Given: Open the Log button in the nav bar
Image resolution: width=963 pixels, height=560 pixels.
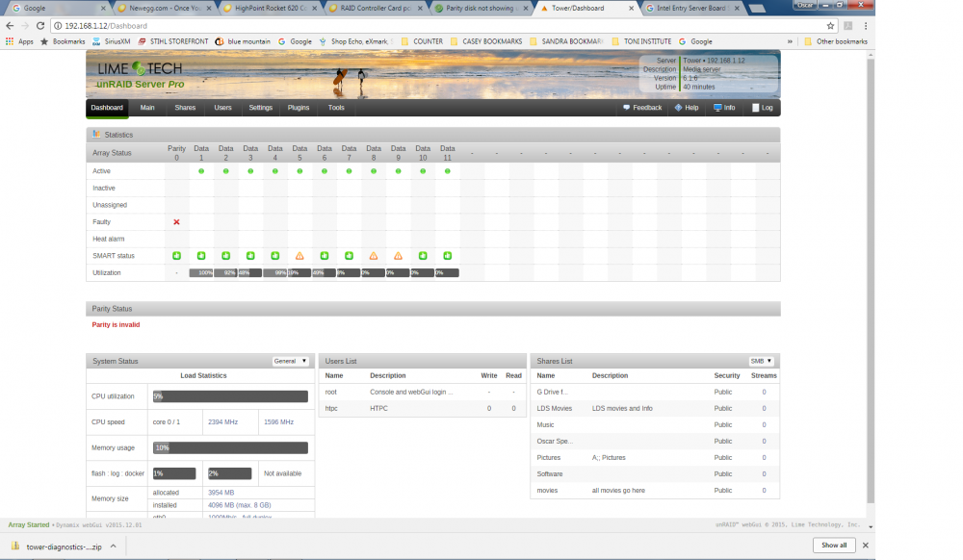Looking at the screenshot, I should pos(762,108).
